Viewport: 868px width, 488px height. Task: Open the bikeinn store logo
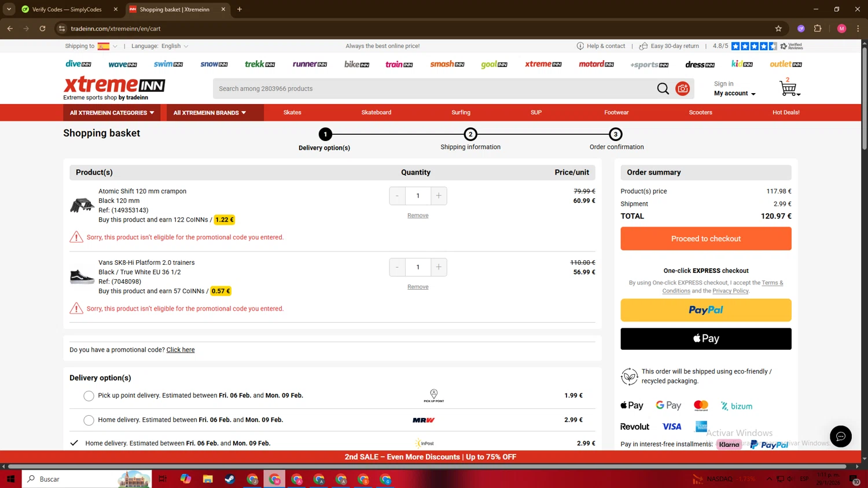pos(356,64)
